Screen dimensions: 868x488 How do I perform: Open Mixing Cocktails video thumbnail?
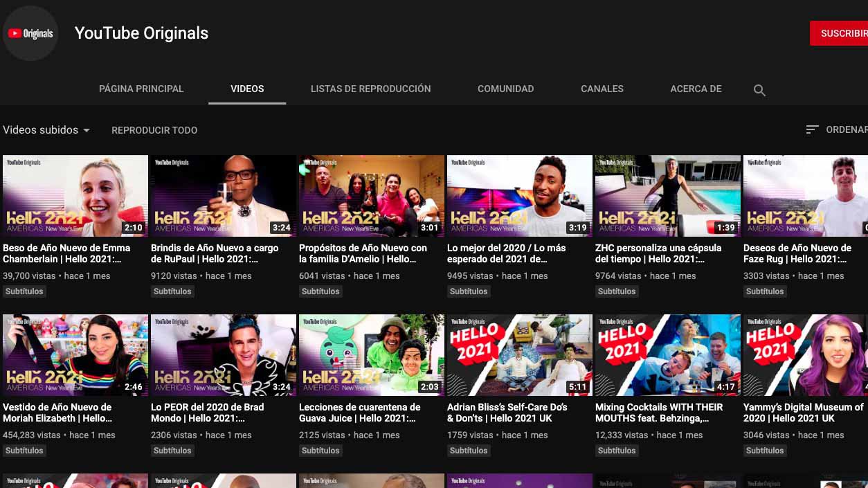tap(668, 355)
